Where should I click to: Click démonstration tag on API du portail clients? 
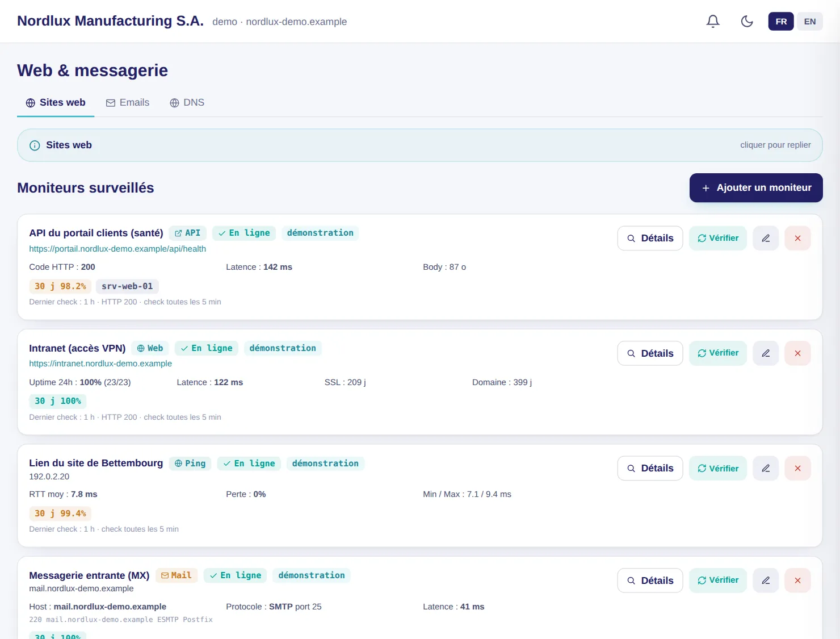(x=320, y=233)
